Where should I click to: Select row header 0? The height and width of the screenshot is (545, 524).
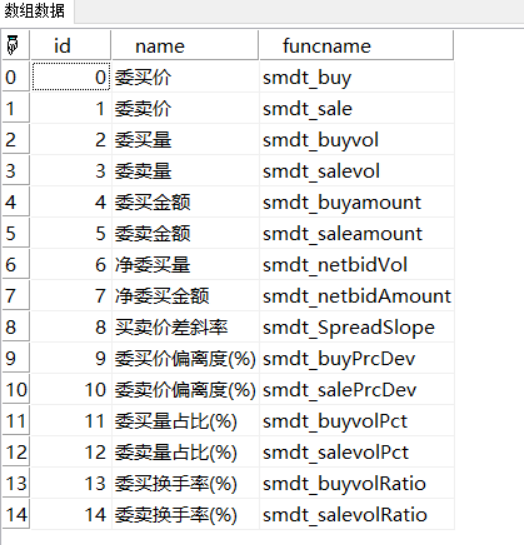pos(16,77)
